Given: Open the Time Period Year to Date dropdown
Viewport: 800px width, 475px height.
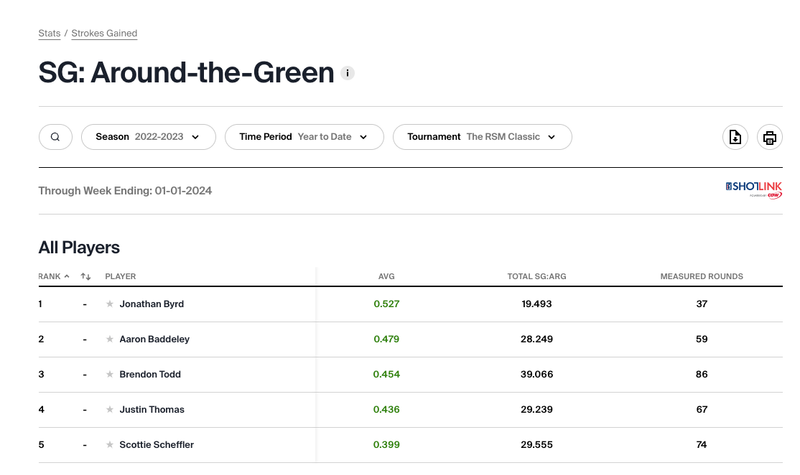Looking at the screenshot, I should click(304, 137).
